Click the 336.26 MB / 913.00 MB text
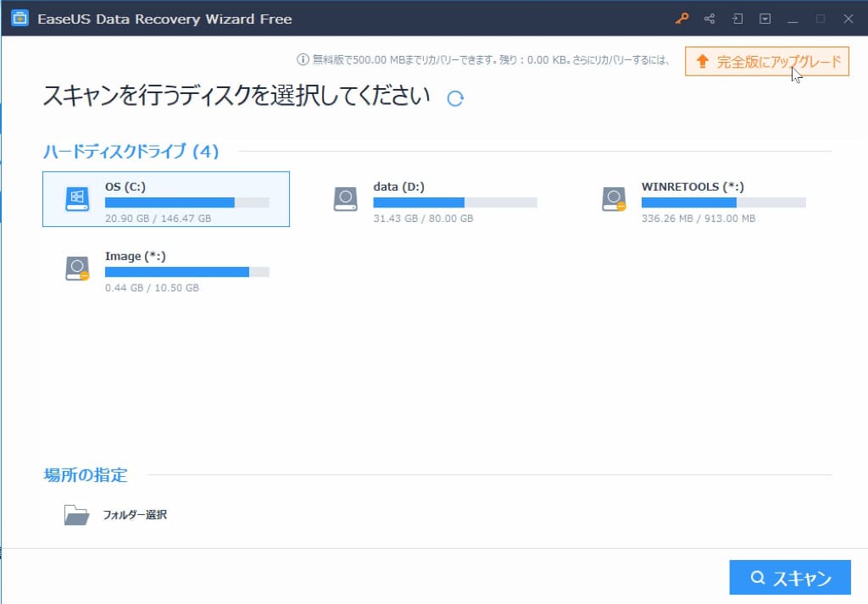This screenshot has width=868, height=604. 698,219
